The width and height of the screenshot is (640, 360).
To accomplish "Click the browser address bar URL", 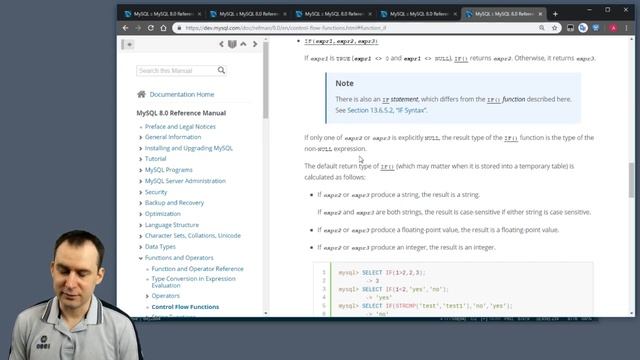I will click(286, 28).
